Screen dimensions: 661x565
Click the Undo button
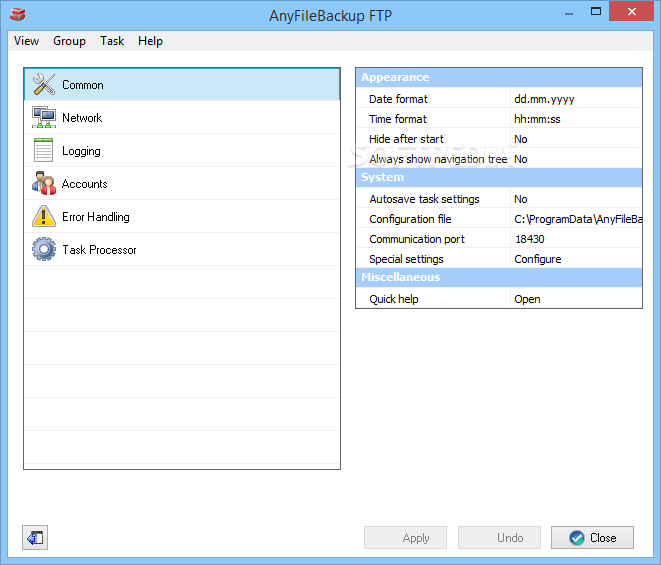[x=499, y=538]
